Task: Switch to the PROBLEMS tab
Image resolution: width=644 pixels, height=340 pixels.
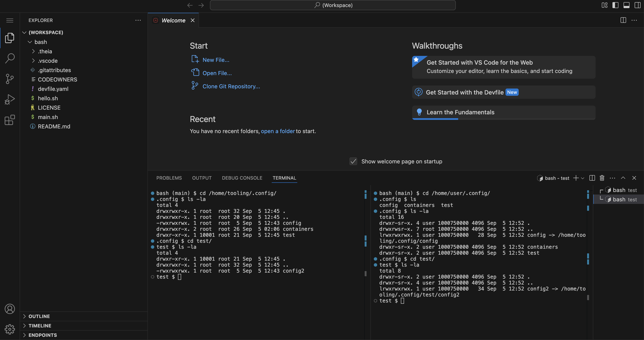Action: pos(169,178)
